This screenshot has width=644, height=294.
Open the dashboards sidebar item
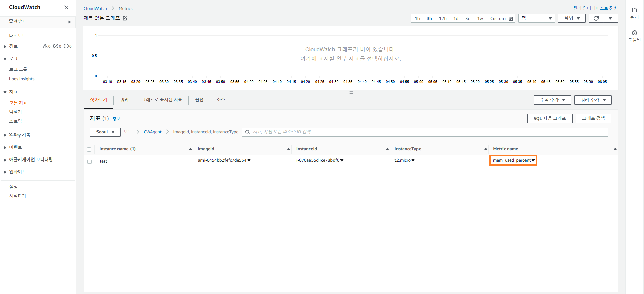(18, 36)
